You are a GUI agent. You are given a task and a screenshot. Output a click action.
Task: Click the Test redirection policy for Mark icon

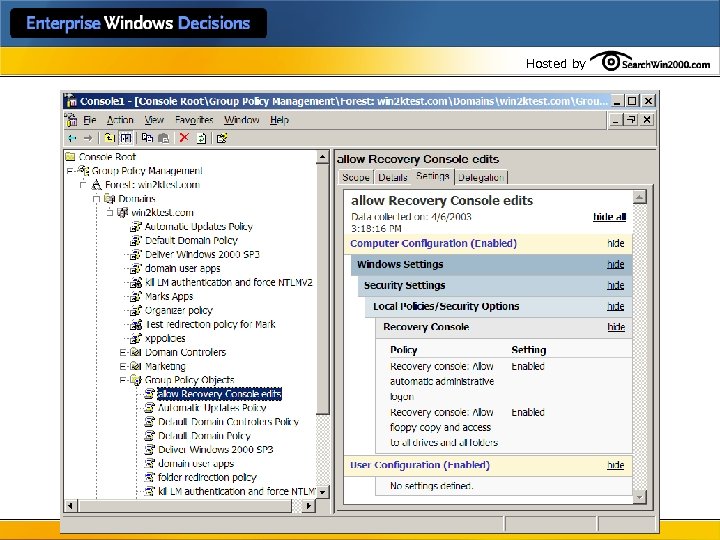coord(135,325)
